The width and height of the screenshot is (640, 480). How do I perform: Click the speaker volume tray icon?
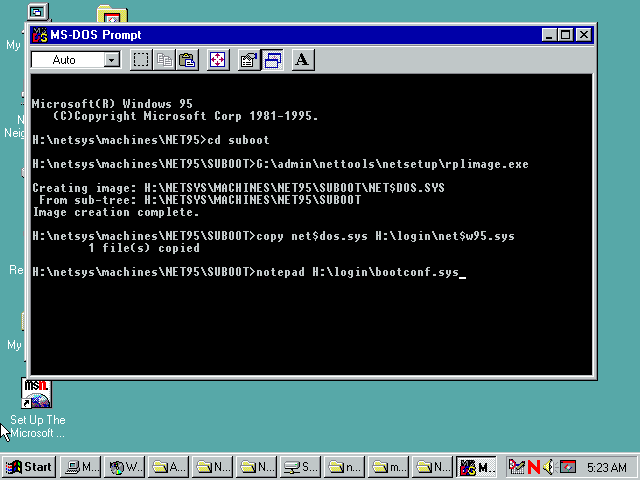pos(549,467)
